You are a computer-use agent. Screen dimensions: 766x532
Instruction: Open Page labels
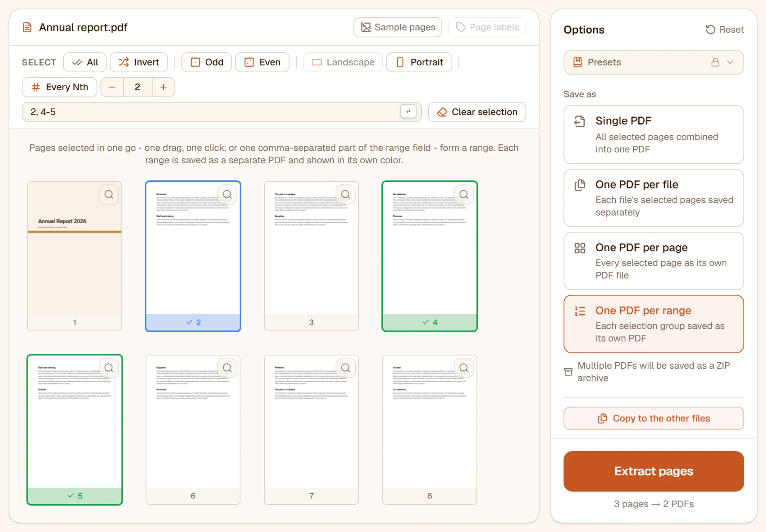pyautogui.click(x=487, y=27)
